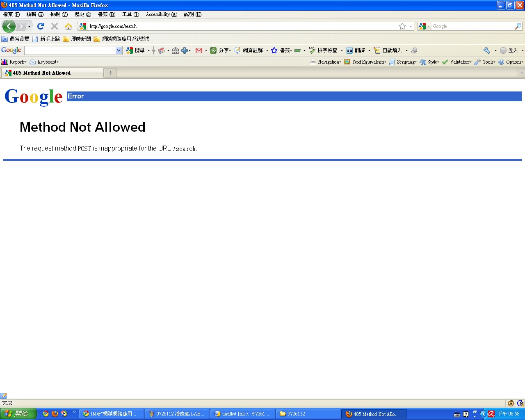
Task: Open the Accessibility menu in menu bar
Action: [x=162, y=14]
